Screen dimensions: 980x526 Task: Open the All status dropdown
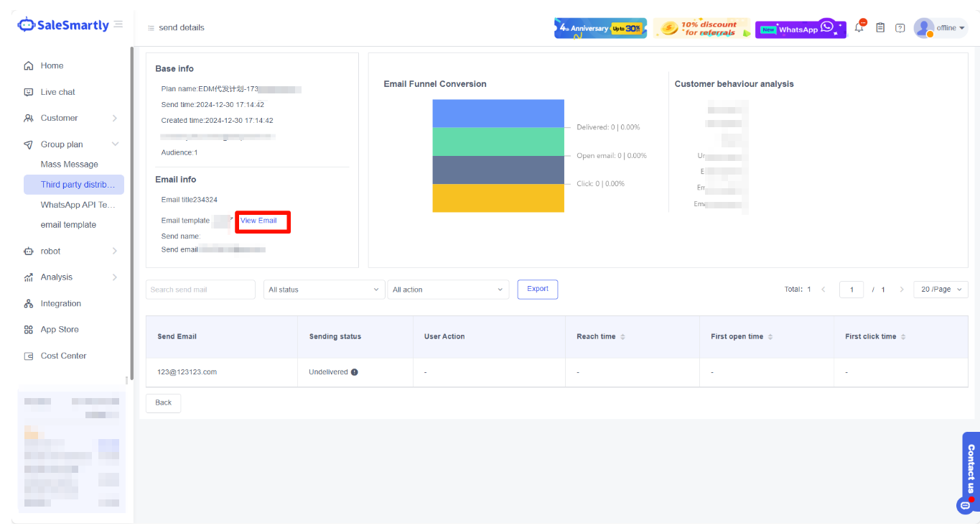(x=323, y=290)
